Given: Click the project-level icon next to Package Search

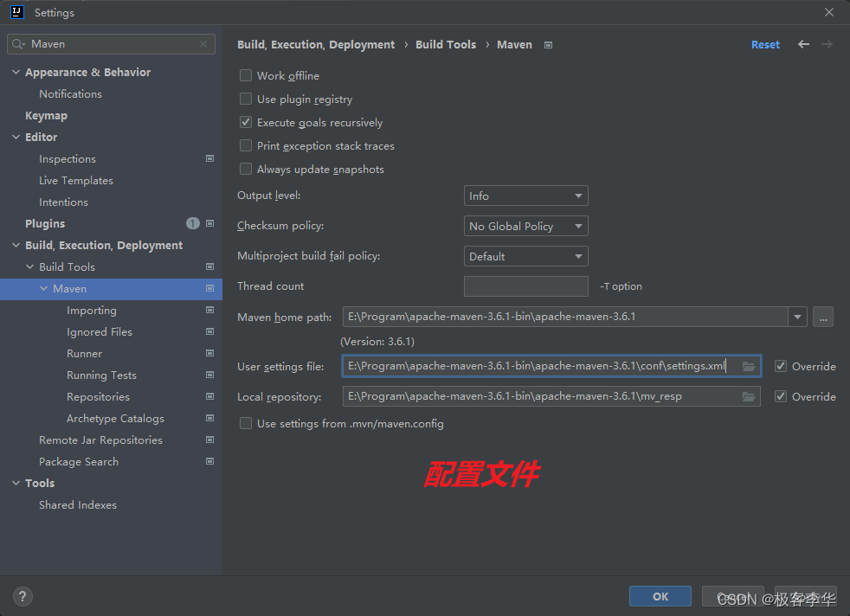Looking at the screenshot, I should coord(209,462).
